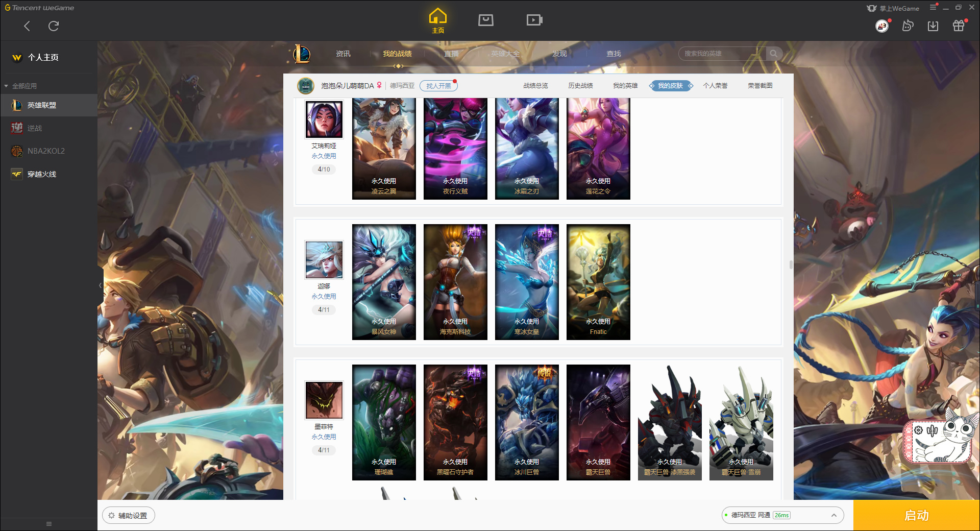This screenshot has height=531, width=980.
Task: Click the refresh icon
Action: pyautogui.click(x=54, y=26)
